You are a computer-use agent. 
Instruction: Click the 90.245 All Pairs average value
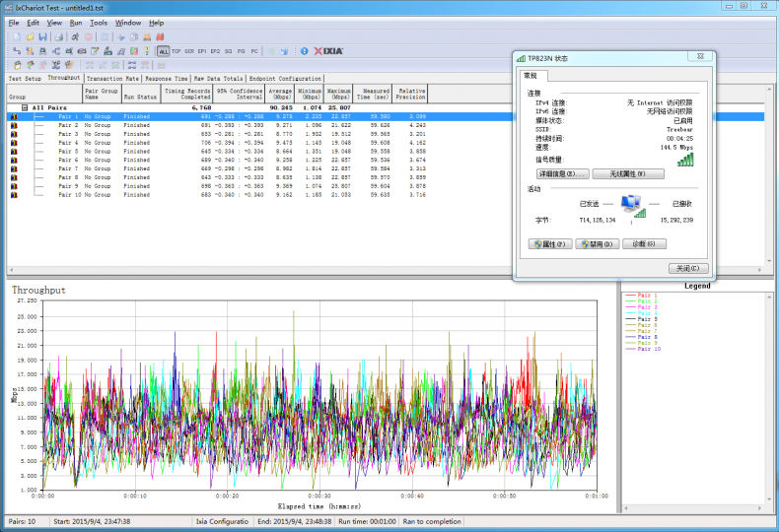281,107
